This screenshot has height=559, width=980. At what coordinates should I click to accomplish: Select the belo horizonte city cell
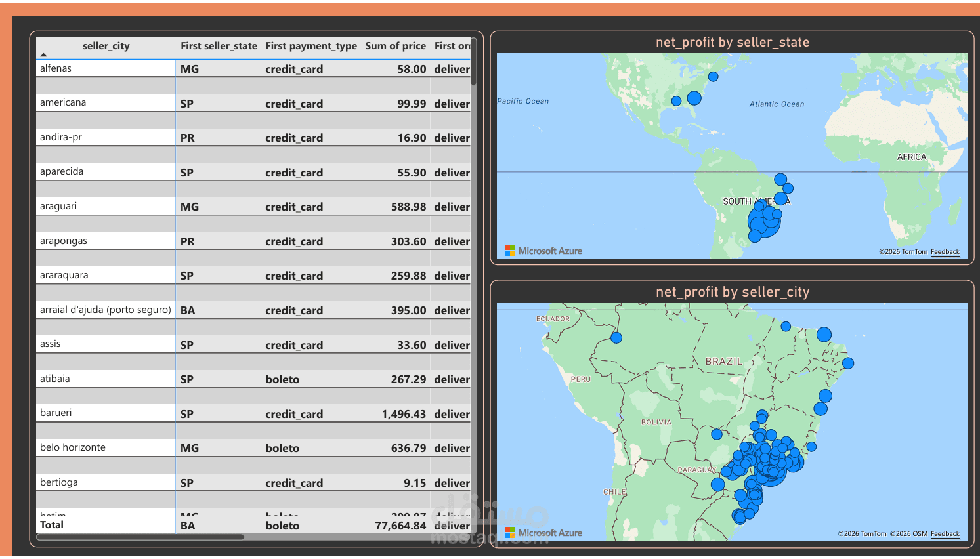106,447
